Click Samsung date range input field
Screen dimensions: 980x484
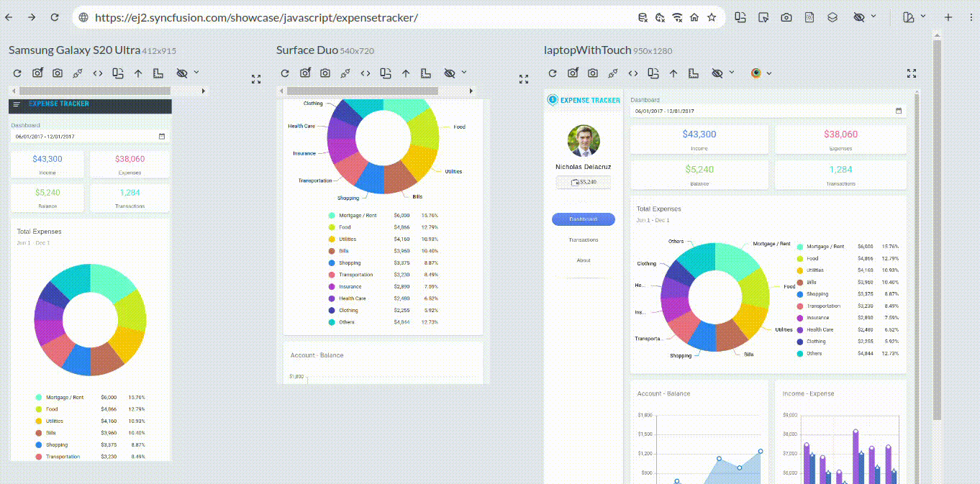point(83,136)
